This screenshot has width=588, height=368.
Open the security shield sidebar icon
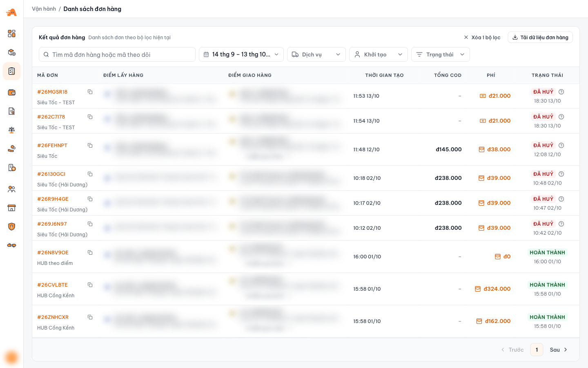[11, 227]
